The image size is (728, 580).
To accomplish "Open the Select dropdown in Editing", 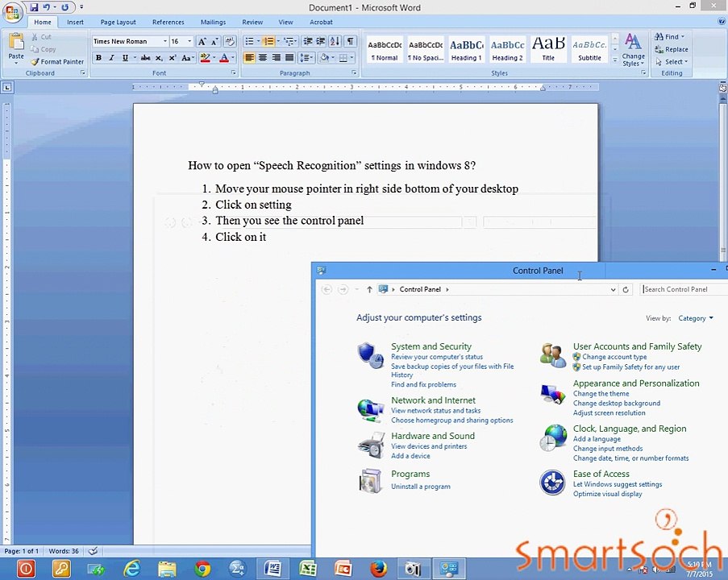I will (672, 62).
